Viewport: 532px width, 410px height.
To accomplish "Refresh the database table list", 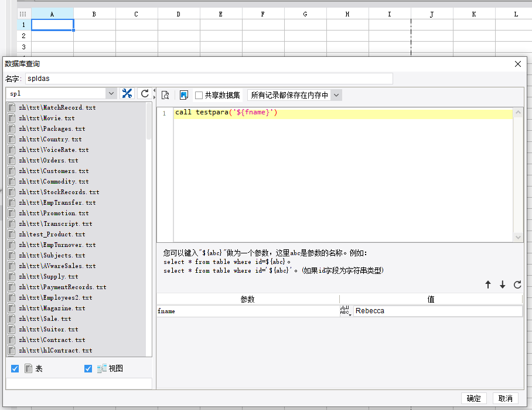I will pyautogui.click(x=145, y=94).
